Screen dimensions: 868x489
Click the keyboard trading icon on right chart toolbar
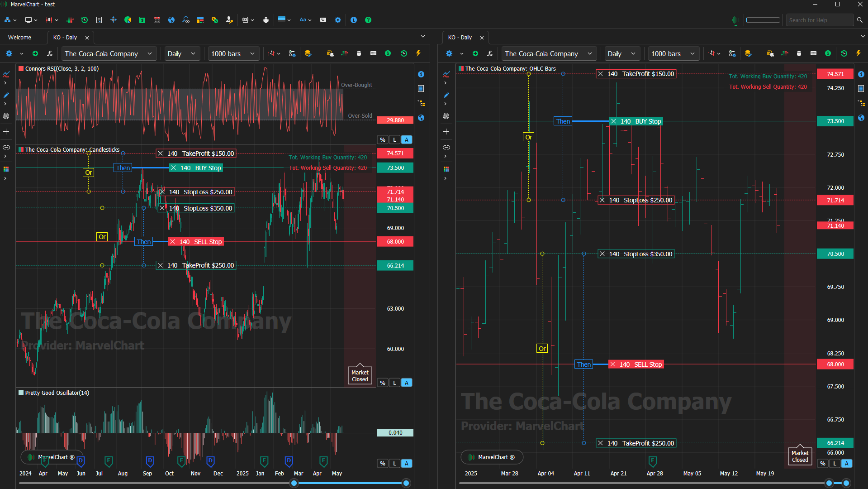click(813, 53)
